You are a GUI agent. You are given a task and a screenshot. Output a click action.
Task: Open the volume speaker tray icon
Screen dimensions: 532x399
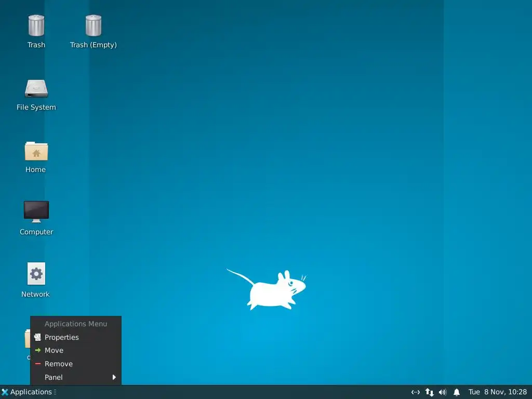[x=443, y=392]
